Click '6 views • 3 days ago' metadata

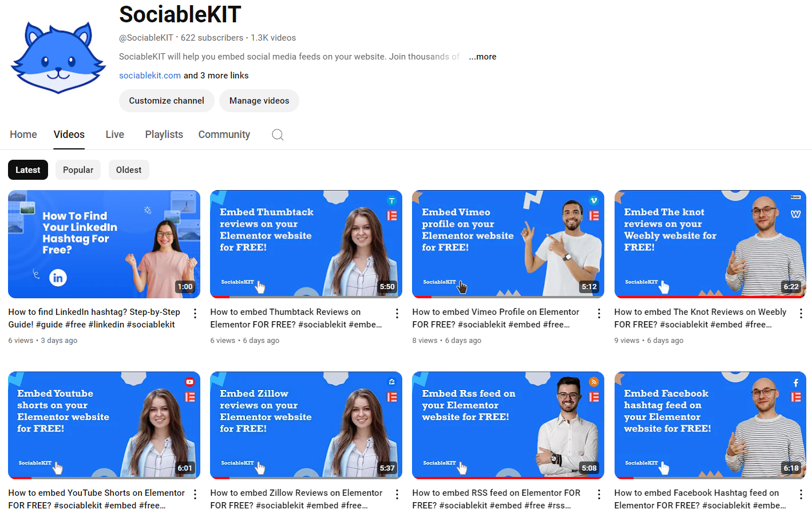coord(43,341)
